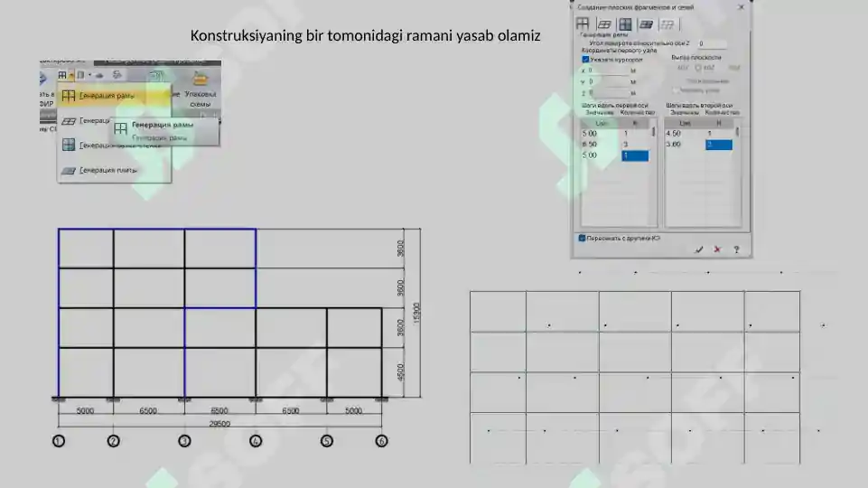
Task: Click the y coordinate input field
Action: pyautogui.click(x=608, y=81)
